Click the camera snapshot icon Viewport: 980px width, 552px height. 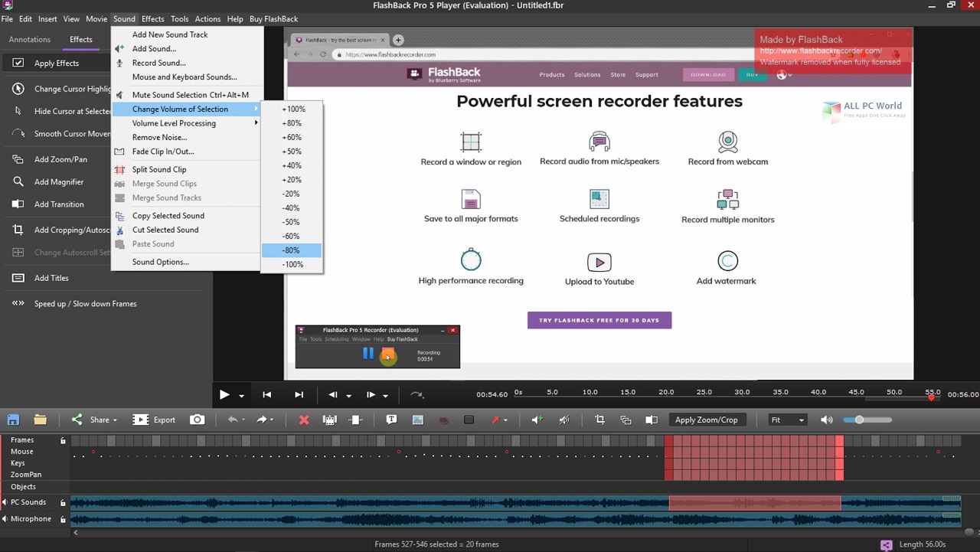tap(197, 420)
